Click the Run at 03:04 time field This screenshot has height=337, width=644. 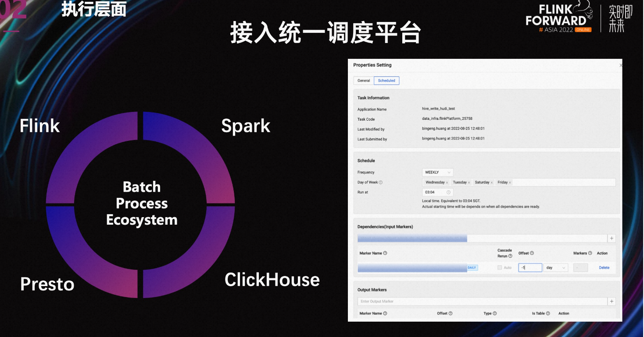(x=438, y=192)
